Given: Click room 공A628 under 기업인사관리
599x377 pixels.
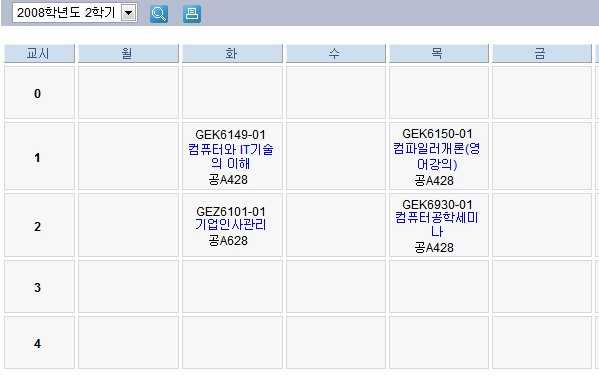Looking at the screenshot, I should point(228,241).
